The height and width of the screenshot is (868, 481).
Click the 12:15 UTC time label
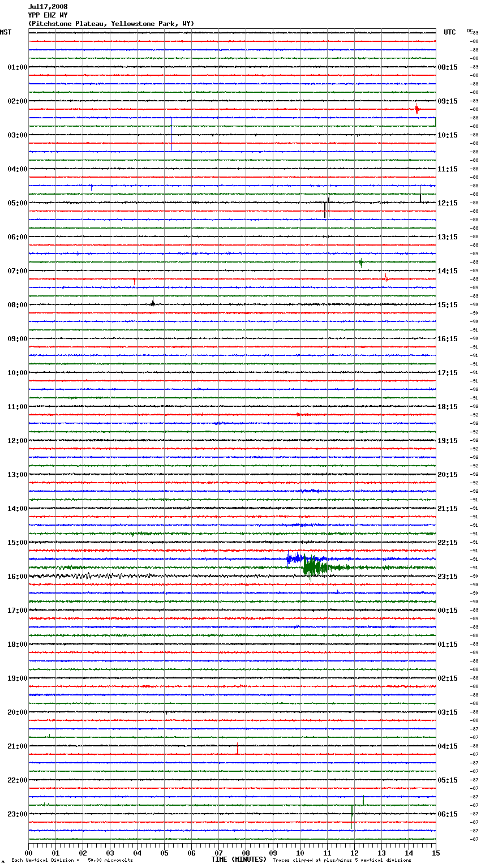[x=448, y=203]
